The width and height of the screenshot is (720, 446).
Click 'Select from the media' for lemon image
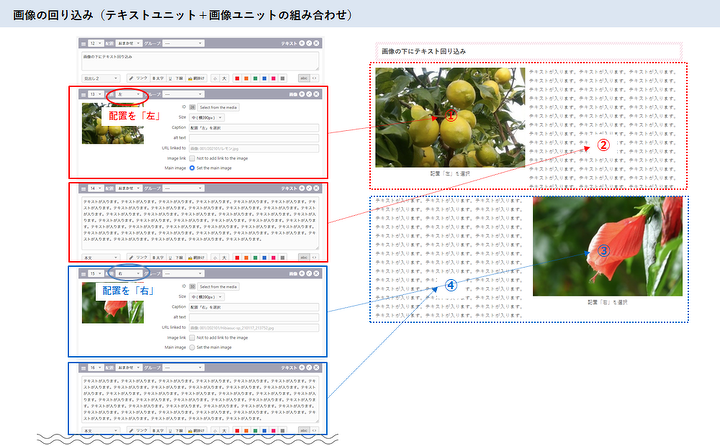(218, 106)
